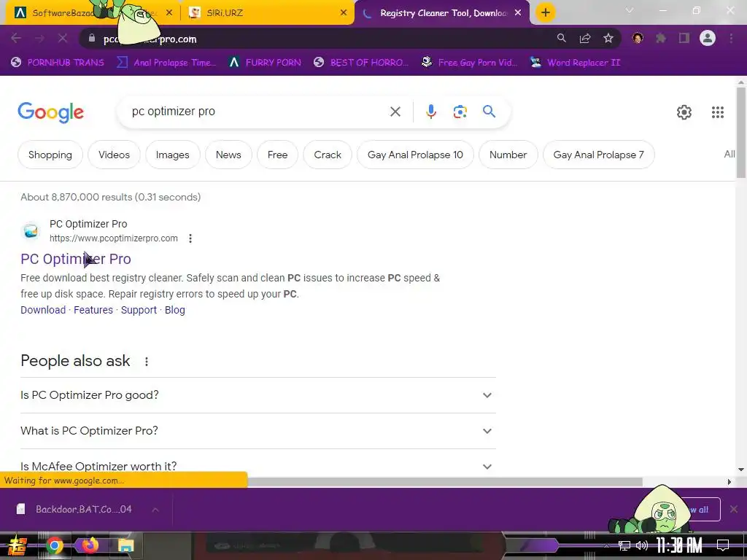Open the PC Optimizer Pro result title
This screenshot has height=560, width=747.
(76, 259)
